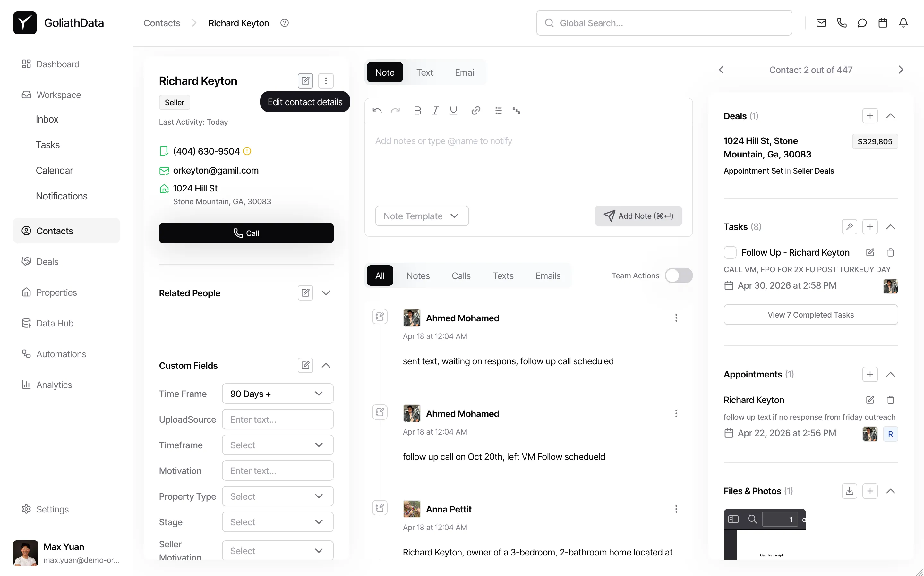Open the bell notifications icon in header
924x576 pixels.
coord(903,23)
